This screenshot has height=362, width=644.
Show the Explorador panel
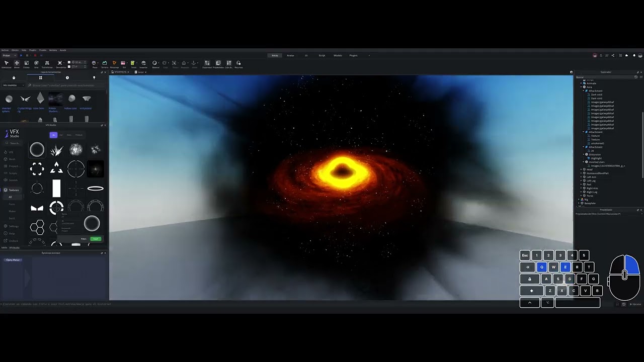207,64
